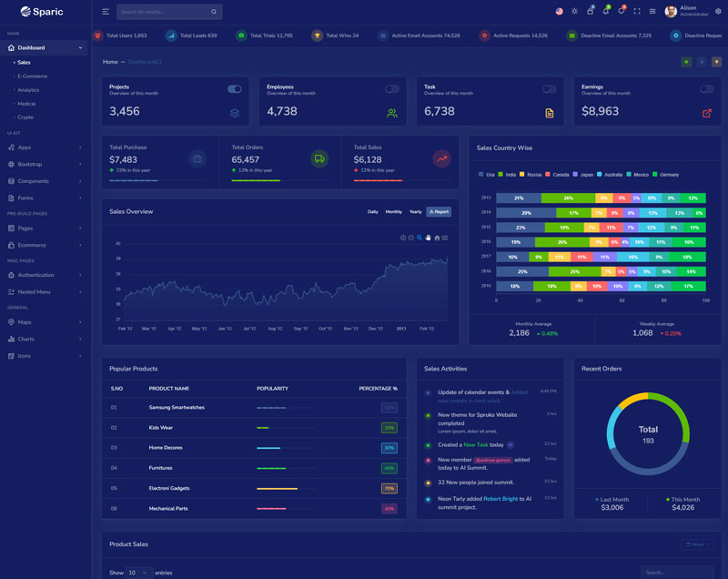Open the shopping cart icon in header
Screen dimensions: 728x579
tap(591, 12)
